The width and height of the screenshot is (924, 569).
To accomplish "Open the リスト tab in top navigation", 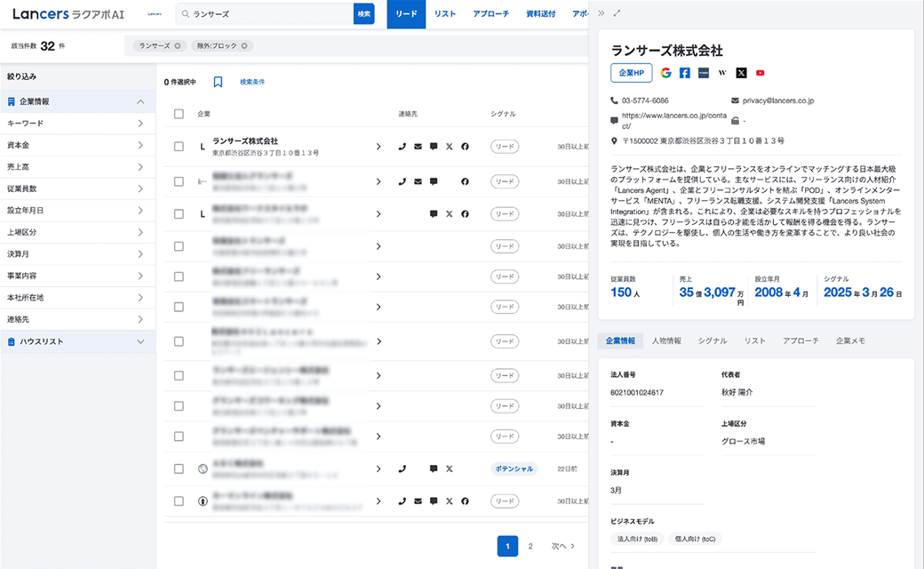I will 445,14.
